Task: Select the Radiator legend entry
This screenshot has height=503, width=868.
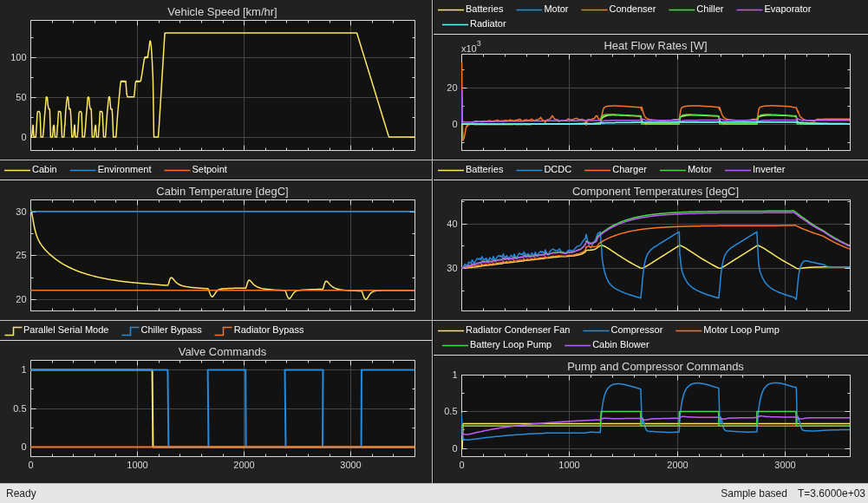Action: pos(474,23)
